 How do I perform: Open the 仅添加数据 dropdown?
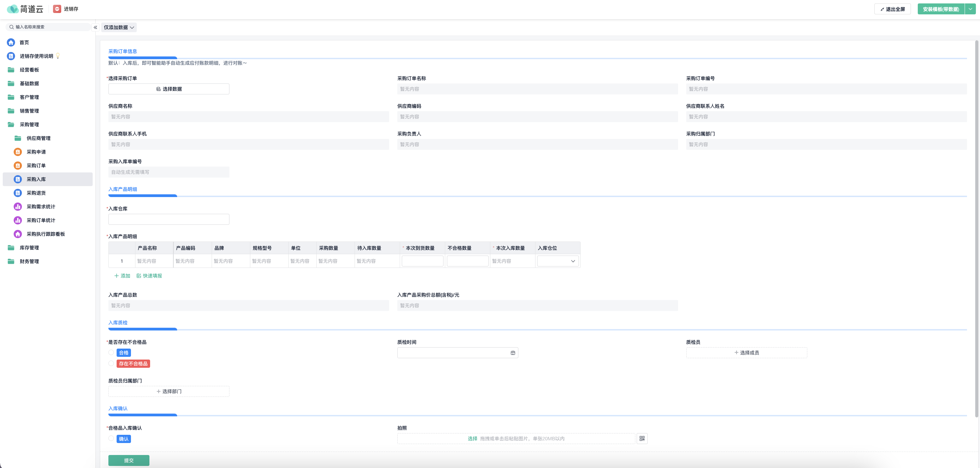pyautogui.click(x=119, y=27)
